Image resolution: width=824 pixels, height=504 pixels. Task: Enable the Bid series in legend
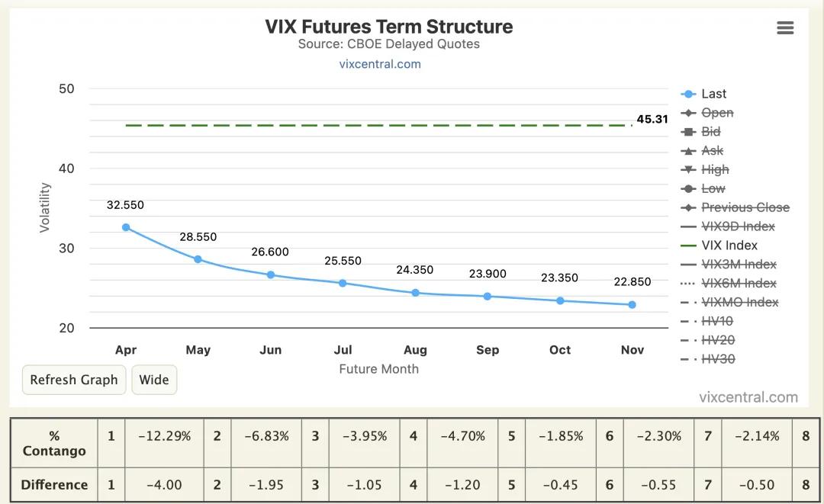point(710,132)
